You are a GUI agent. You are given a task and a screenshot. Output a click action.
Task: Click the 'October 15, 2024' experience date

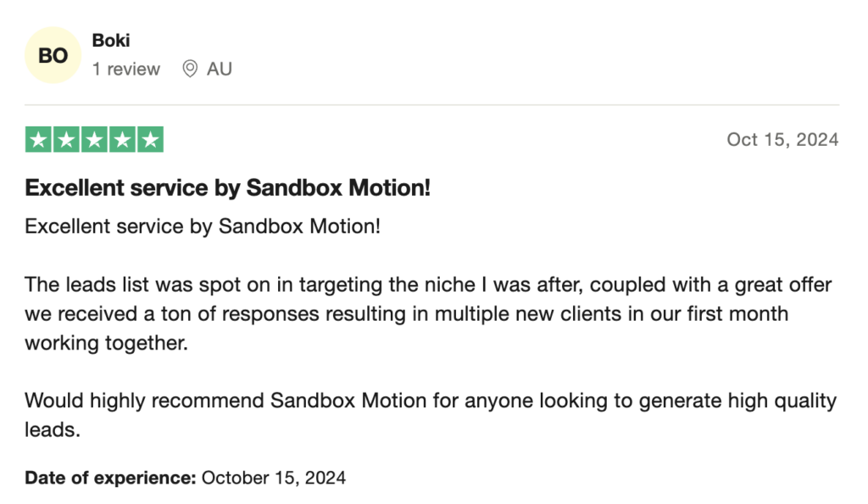[274, 478]
